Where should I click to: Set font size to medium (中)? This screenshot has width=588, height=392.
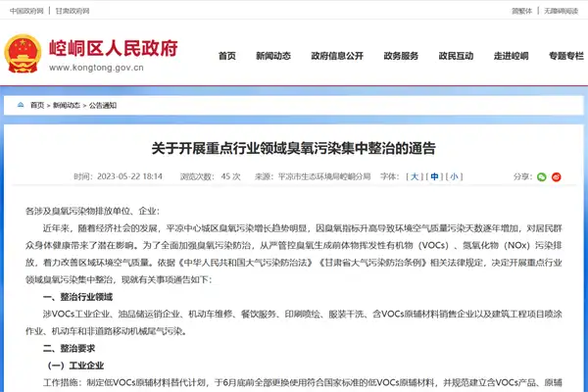pos(434,176)
